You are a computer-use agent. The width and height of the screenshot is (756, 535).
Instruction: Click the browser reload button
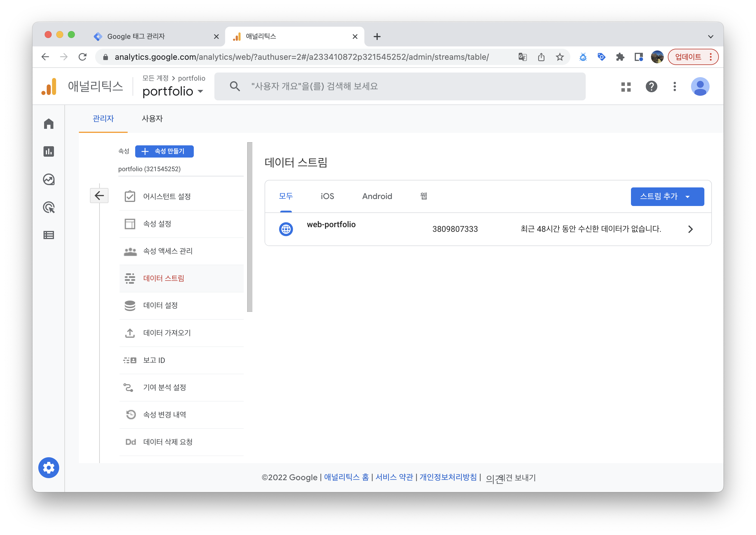[x=83, y=57]
